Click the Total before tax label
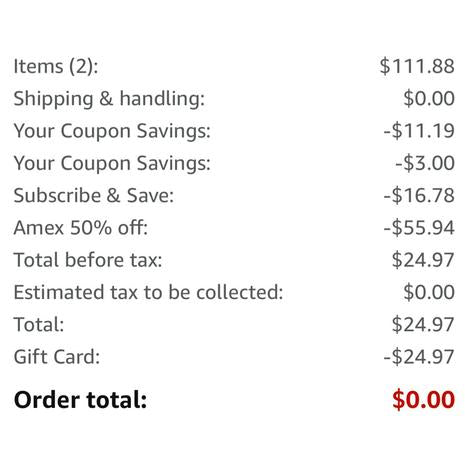This screenshot has height=465, width=465. coord(88,260)
